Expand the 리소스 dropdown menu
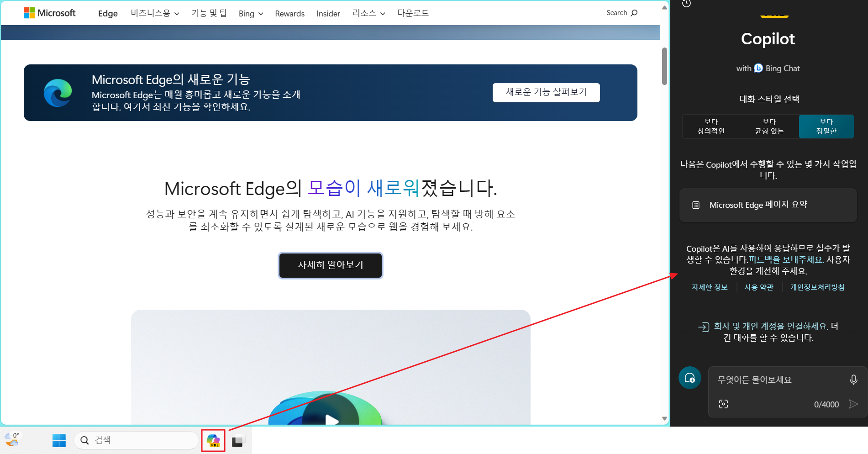868x454 pixels. (368, 13)
